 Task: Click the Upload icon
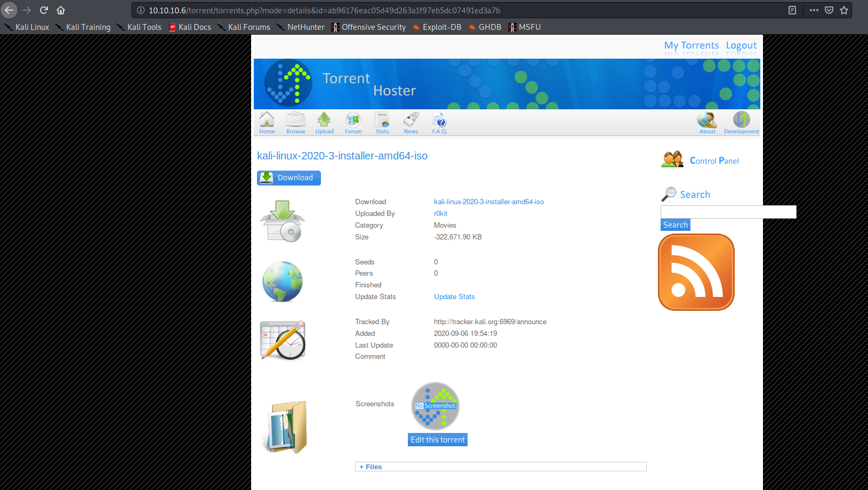pos(324,123)
